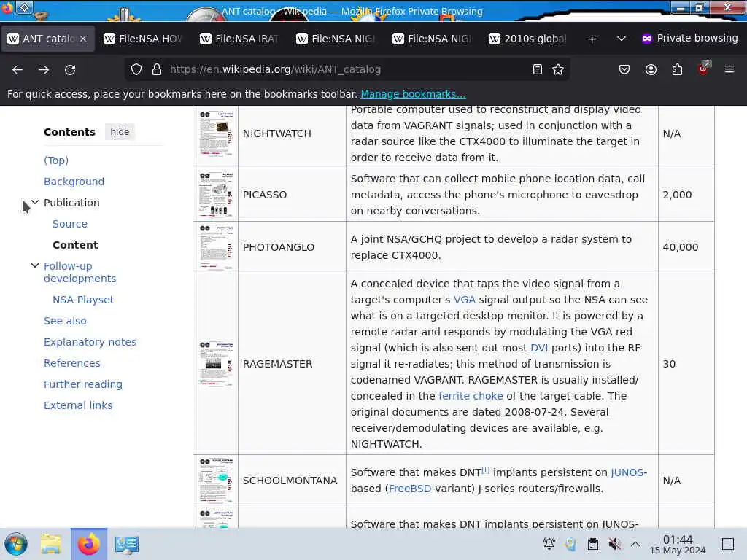Go to the Background section

point(74,182)
